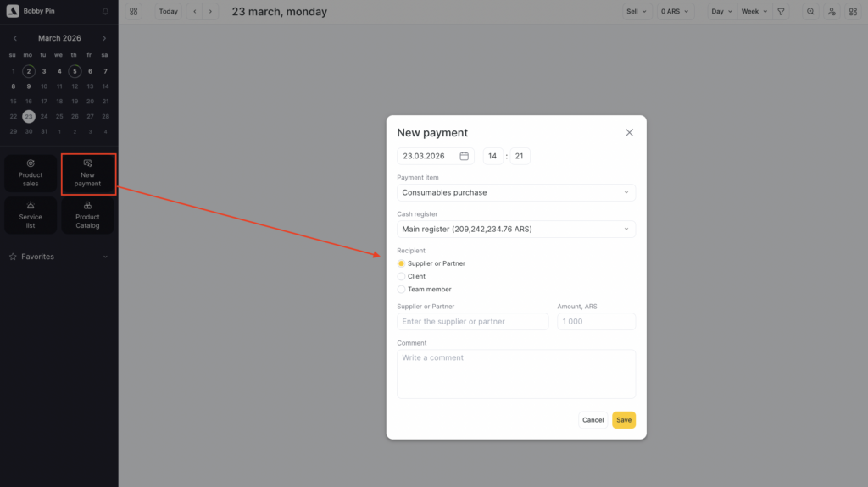
Task: Click the notification bell icon
Action: [x=105, y=12]
